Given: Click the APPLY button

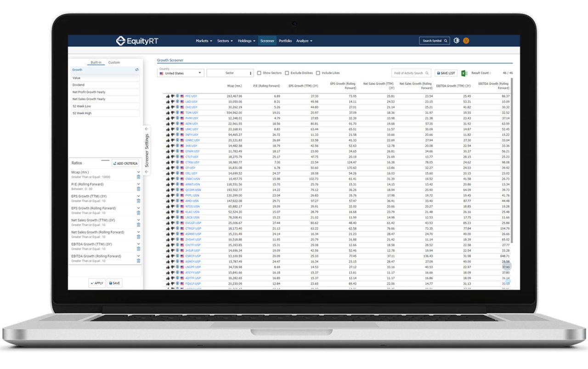Looking at the screenshot, I should [97, 283].
